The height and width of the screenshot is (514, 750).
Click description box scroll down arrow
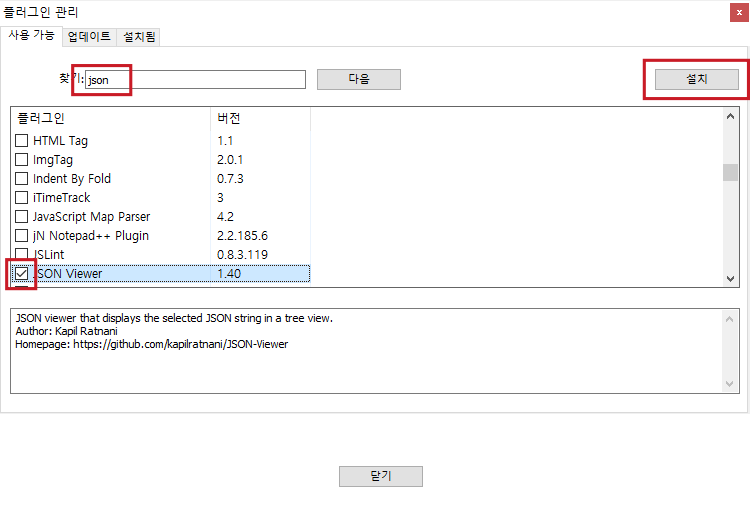coord(729,383)
